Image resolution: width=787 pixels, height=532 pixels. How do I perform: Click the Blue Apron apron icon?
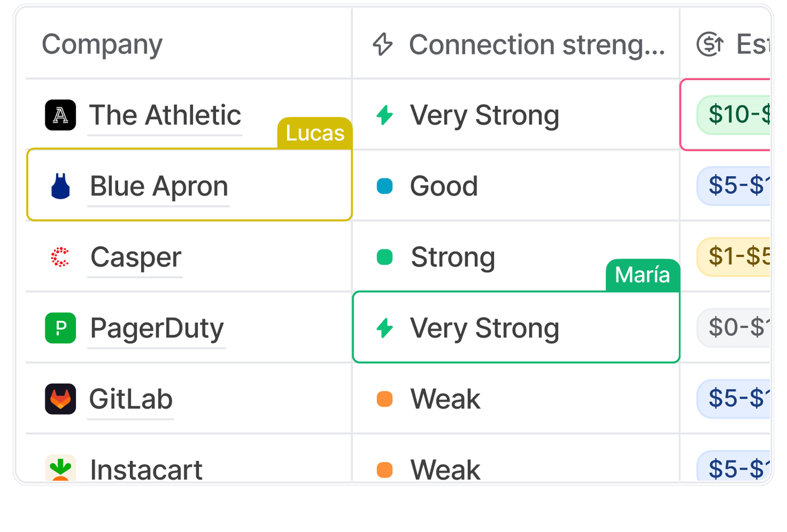click(60, 186)
